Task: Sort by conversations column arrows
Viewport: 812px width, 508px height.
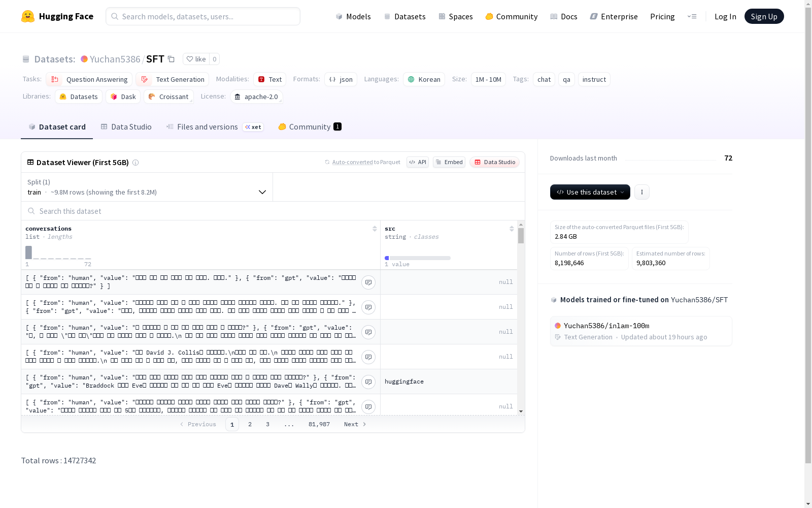Action: tap(375, 229)
